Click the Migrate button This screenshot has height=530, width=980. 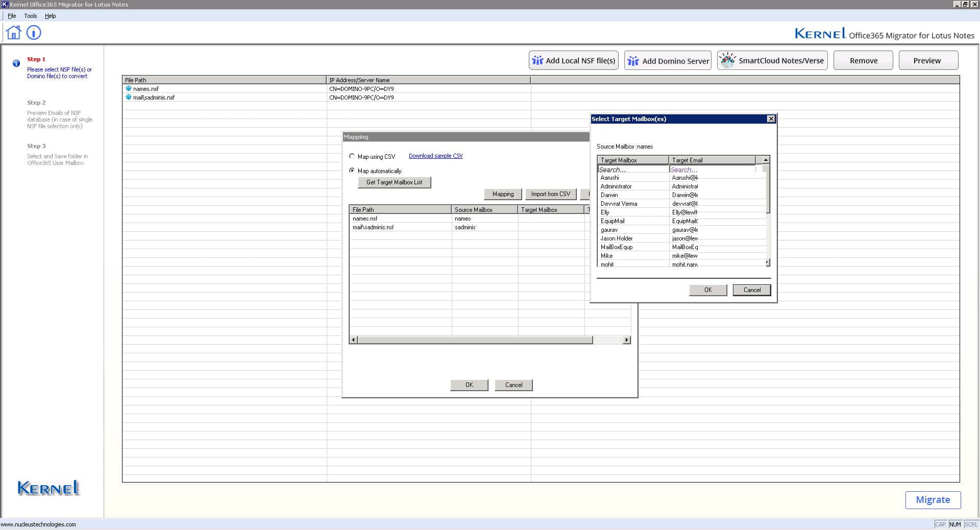click(x=933, y=500)
